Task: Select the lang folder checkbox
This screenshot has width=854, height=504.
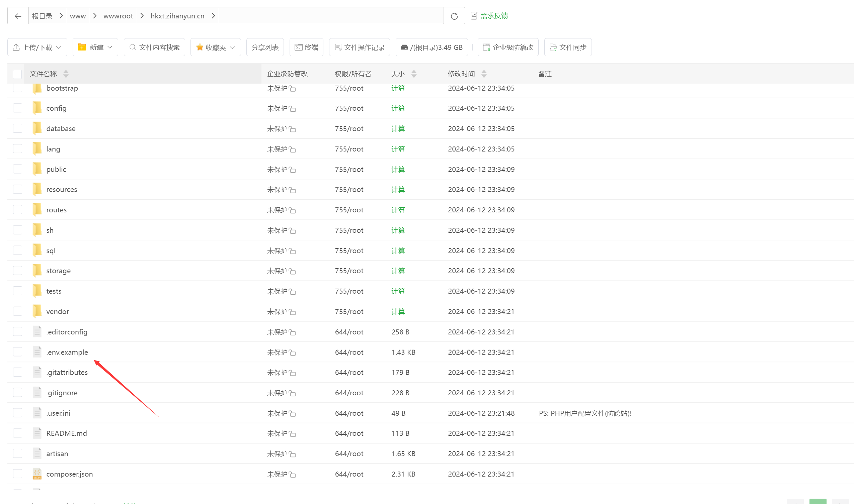Action: [x=17, y=149]
